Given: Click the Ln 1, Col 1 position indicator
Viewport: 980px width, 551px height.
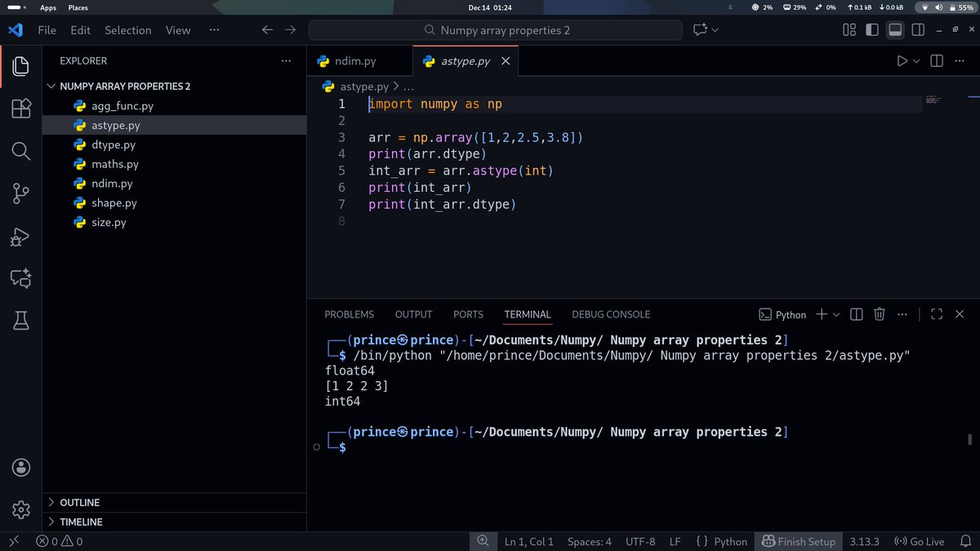Looking at the screenshot, I should click(528, 541).
